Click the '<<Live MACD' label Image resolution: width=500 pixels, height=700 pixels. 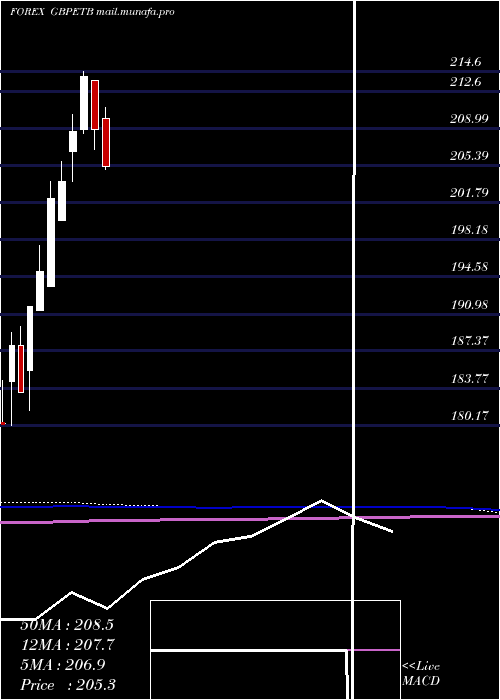[421, 674]
